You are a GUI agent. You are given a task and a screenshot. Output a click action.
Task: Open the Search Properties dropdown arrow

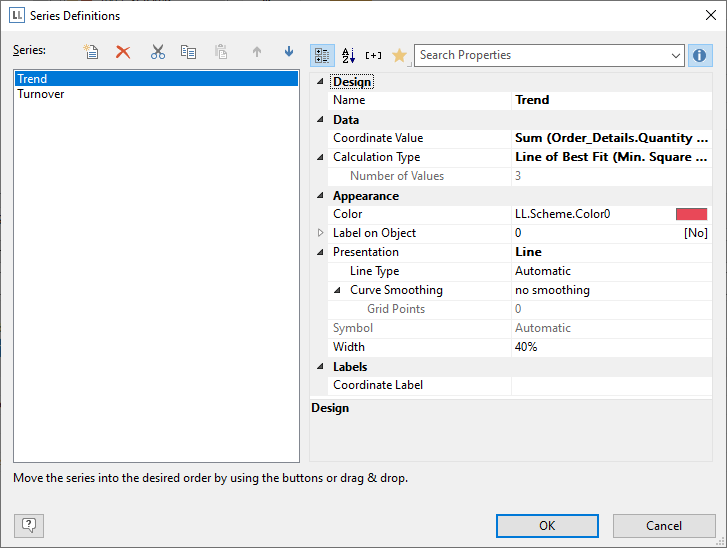(x=676, y=56)
